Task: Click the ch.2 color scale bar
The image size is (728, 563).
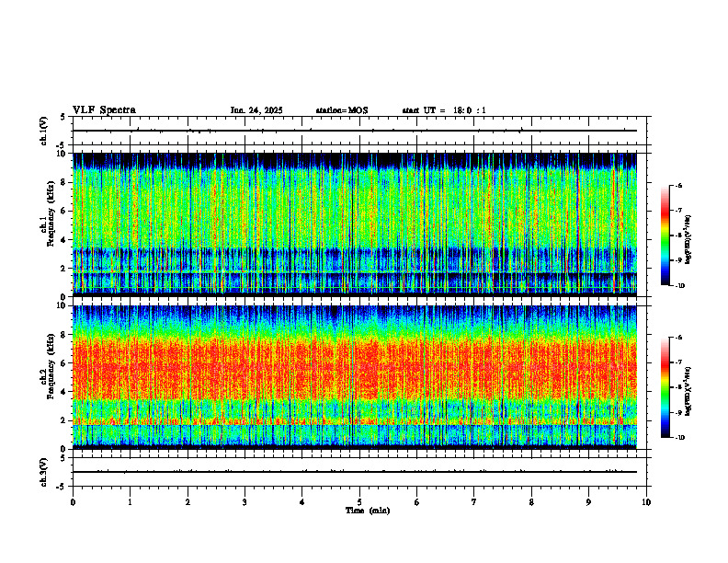Action: tap(665, 387)
